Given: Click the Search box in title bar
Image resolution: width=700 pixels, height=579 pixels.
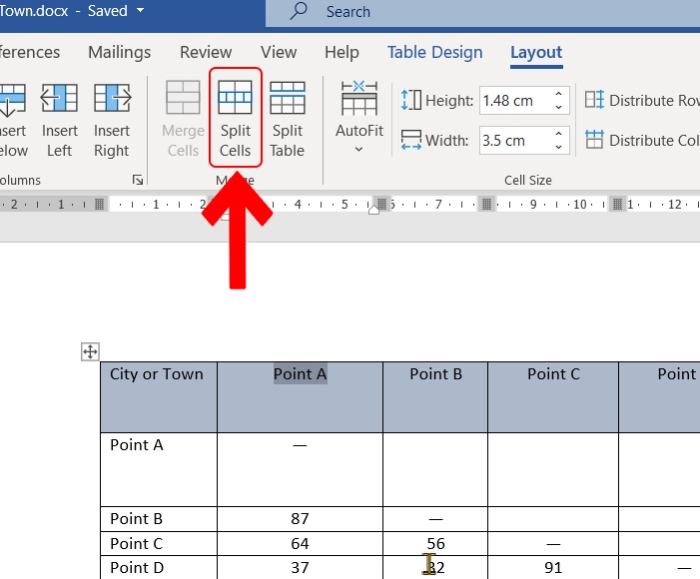Looking at the screenshot, I should pos(483,12).
